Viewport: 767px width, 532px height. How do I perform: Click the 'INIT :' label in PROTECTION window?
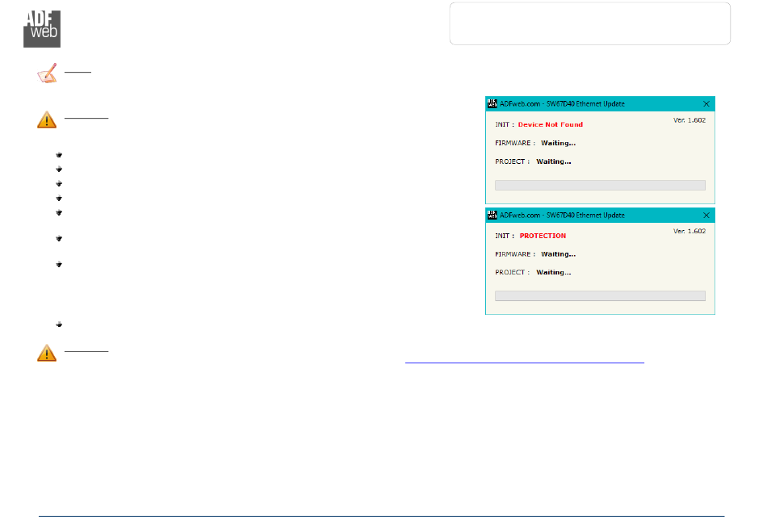click(505, 236)
